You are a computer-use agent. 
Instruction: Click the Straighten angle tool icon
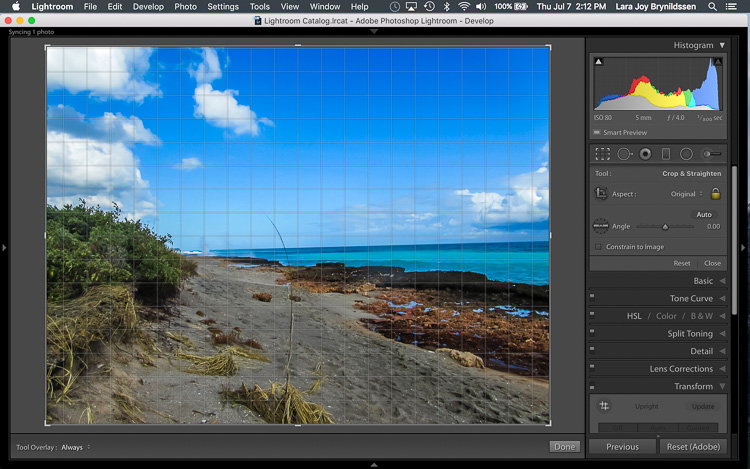tap(601, 226)
